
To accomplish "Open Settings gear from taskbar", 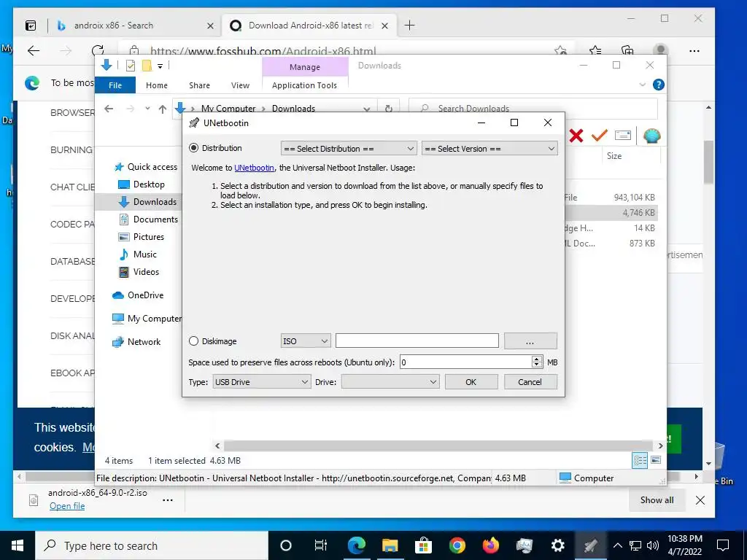I will click(x=557, y=545).
